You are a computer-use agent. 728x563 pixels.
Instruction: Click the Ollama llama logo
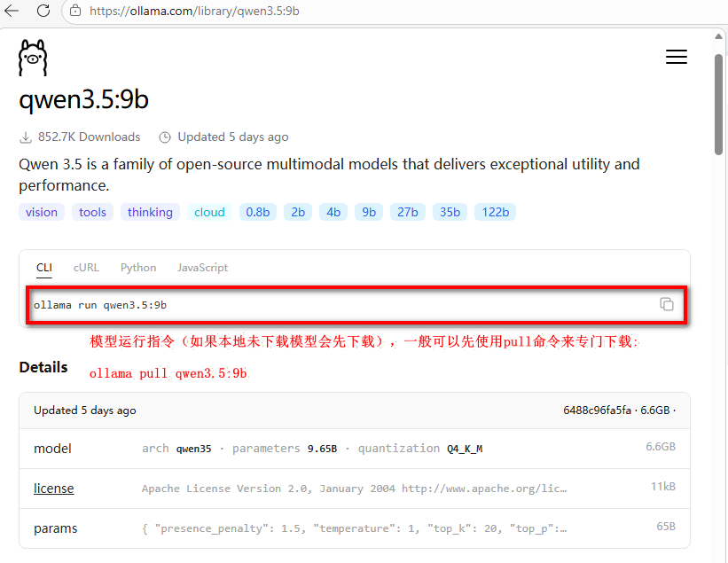pyautogui.click(x=33, y=58)
